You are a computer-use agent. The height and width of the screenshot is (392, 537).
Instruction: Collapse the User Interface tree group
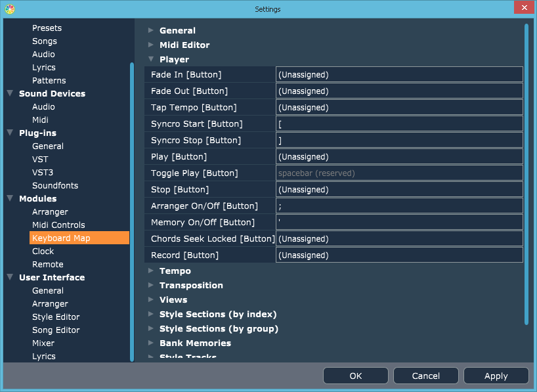pyautogui.click(x=10, y=277)
